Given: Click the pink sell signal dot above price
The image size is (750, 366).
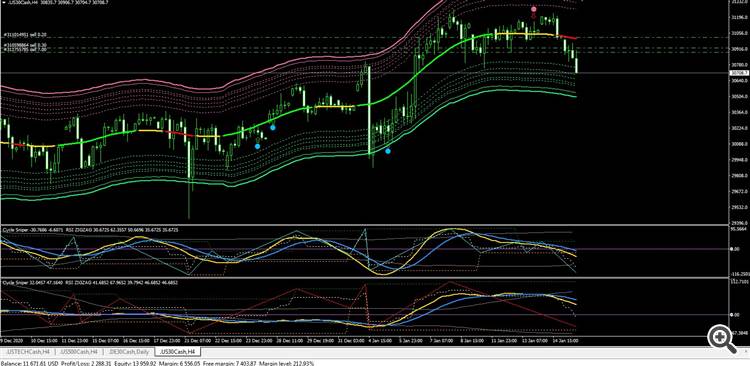Looking at the screenshot, I should click(x=534, y=9).
